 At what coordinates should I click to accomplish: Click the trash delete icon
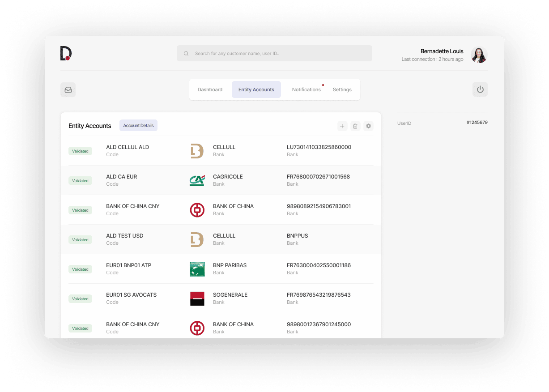point(355,126)
